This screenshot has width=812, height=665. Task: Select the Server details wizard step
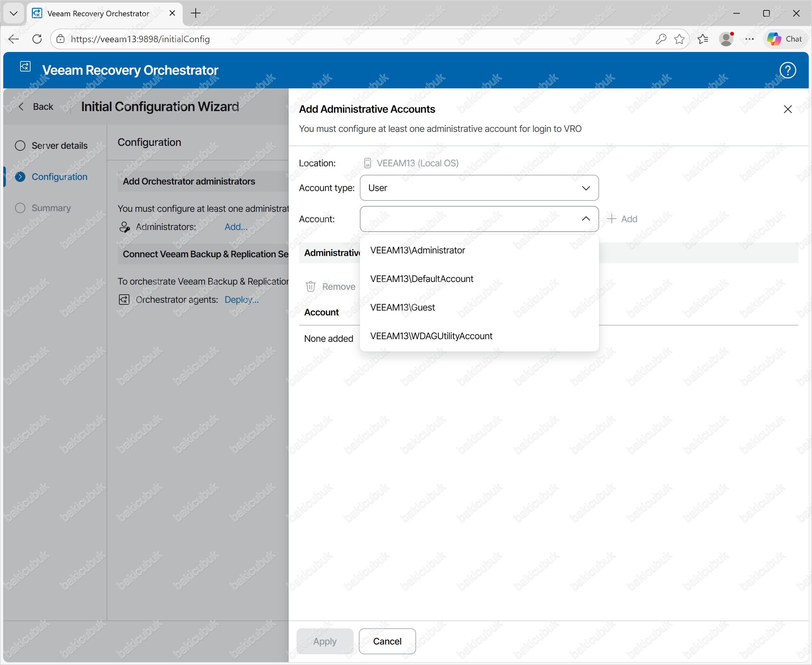[59, 146]
